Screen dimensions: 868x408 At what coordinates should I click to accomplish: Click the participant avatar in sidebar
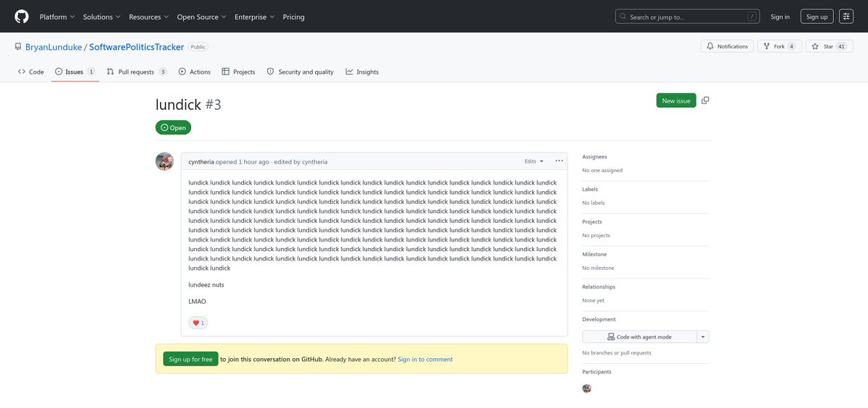pyautogui.click(x=587, y=388)
